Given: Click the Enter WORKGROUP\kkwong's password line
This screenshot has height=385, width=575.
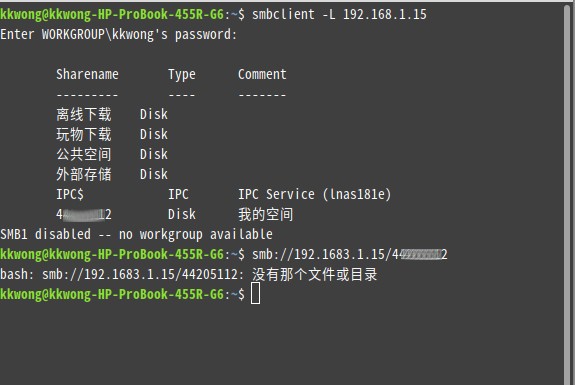Looking at the screenshot, I should 118,35.
